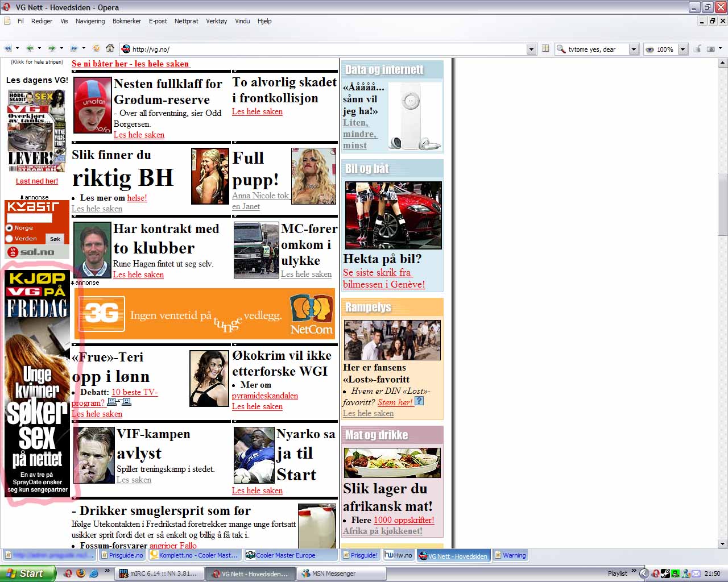Open dropdown arrow at far right of toolbar
Screen dimensions: 728x582
click(720, 49)
